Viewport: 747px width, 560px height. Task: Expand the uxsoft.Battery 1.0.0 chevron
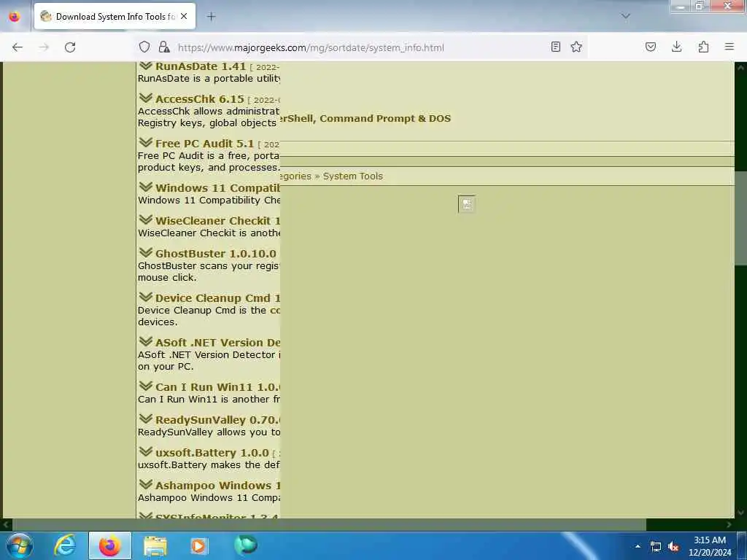(146, 451)
